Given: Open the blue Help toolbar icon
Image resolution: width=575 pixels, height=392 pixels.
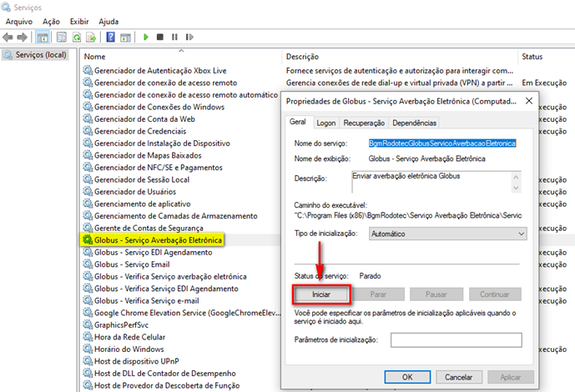Looking at the screenshot, I should pyautogui.click(x=110, y=37).
